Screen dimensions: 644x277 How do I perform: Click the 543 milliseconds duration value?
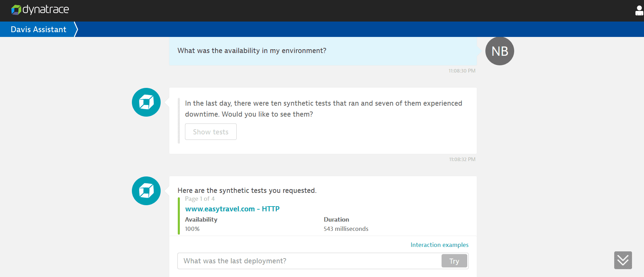coord(346,229)
